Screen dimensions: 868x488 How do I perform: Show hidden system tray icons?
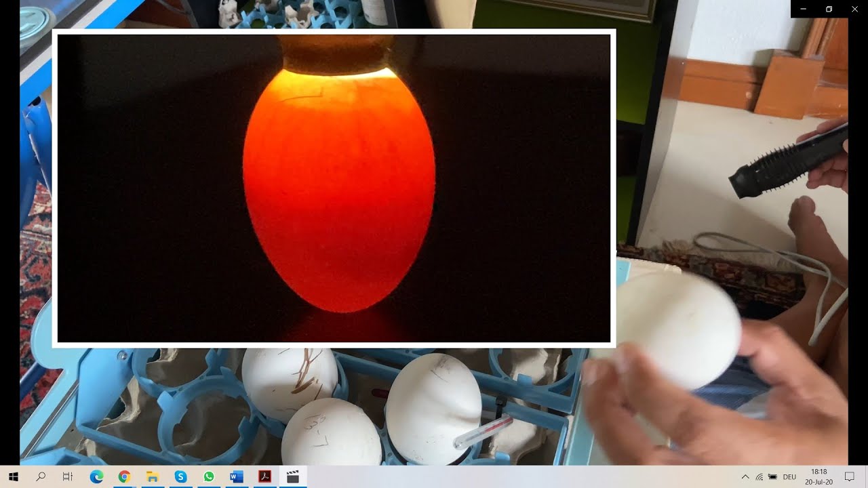pyautogui.click(x=745, y=477)
